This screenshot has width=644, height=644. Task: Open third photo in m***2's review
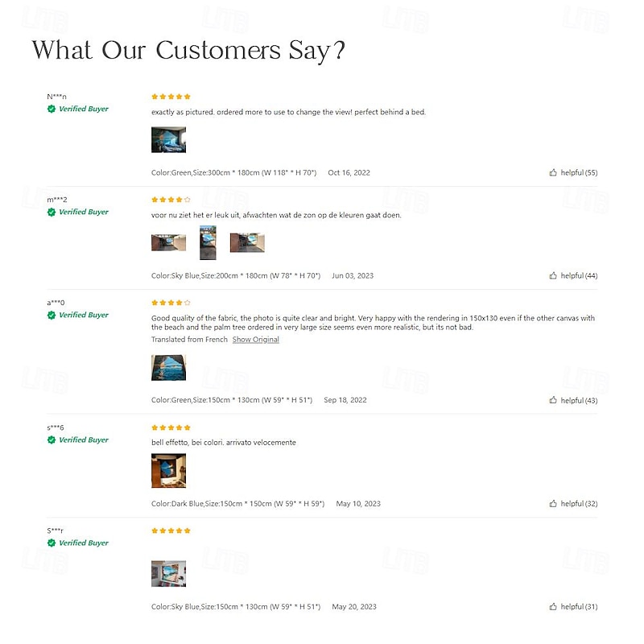[247, 242]
